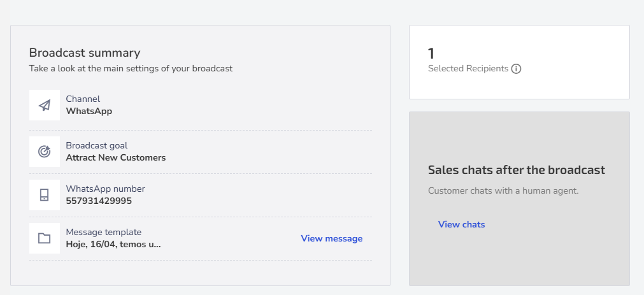Open the View chats link
This screenshot has height=295, width=644.
tap(461, 224)
